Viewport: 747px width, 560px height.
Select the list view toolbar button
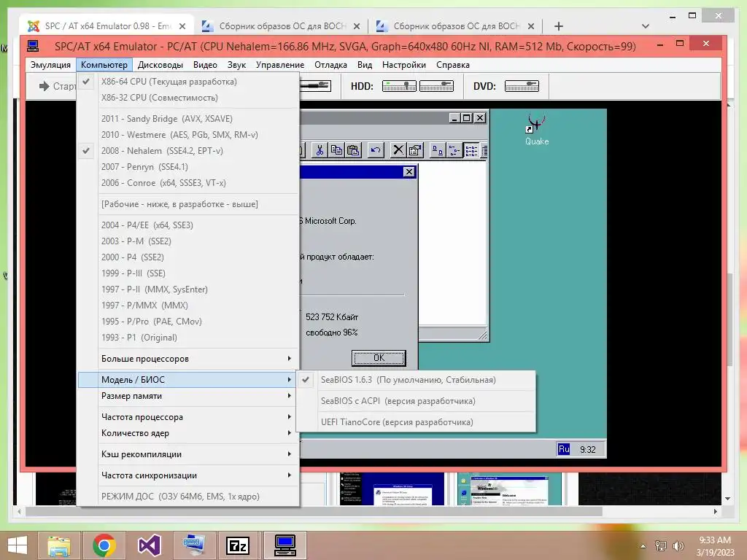pos(471,150)
